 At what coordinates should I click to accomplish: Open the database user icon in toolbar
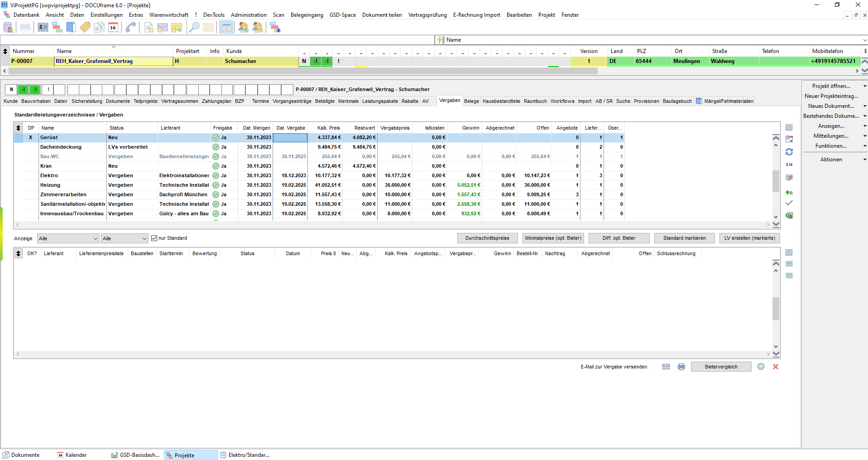[x=8, y=27]
